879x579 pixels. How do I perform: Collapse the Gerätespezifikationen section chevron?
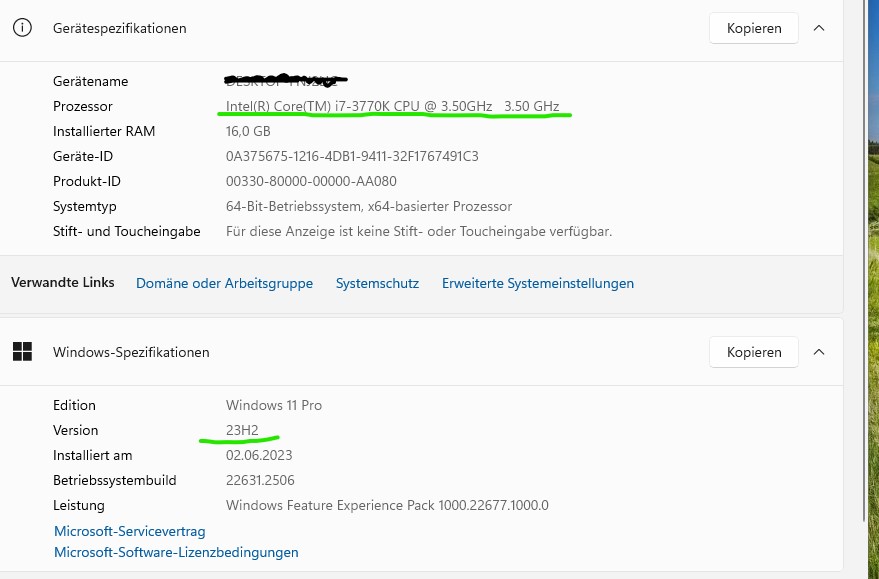click(819, 28)
